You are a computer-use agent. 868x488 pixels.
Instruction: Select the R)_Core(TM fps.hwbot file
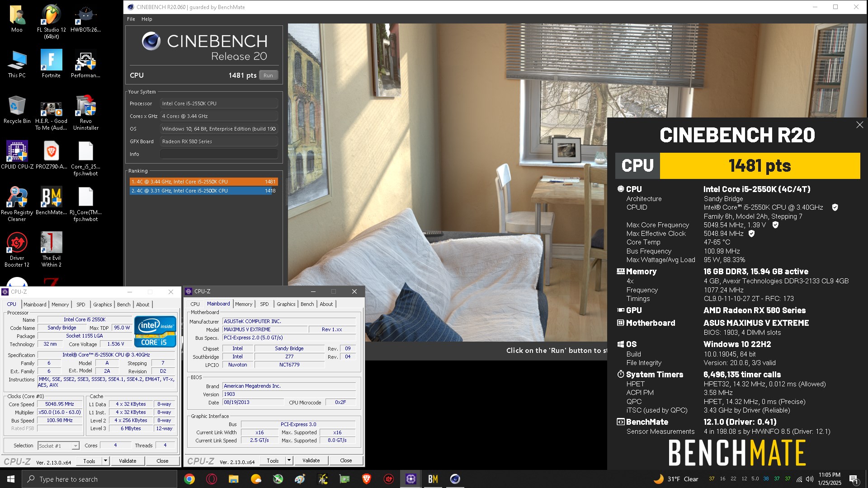click(85, 204)
